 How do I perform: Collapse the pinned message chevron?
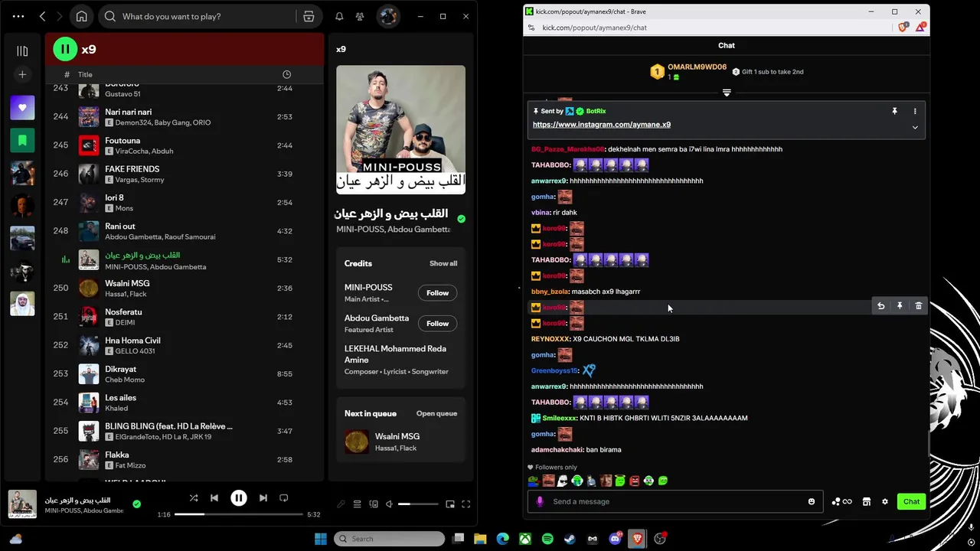[x=915, y=127]
